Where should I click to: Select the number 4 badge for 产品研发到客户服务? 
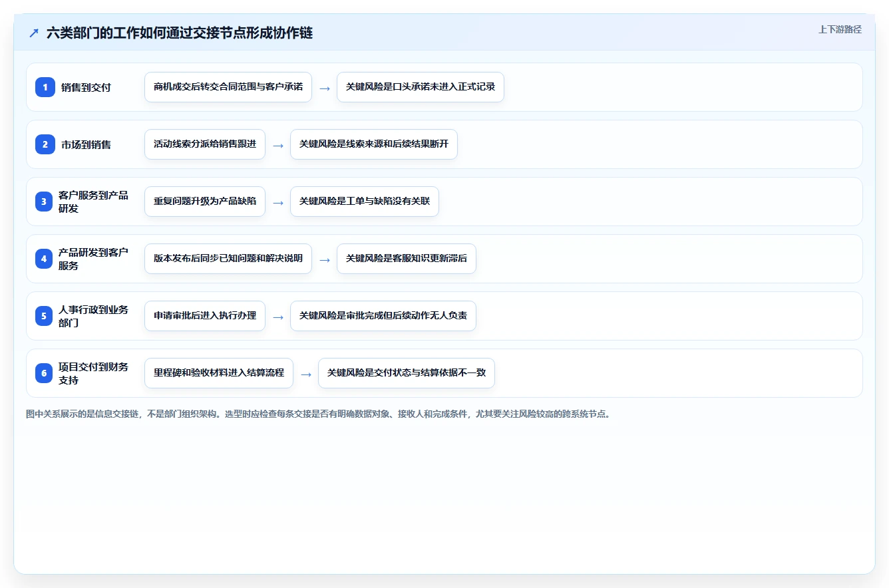click(44, 259)
